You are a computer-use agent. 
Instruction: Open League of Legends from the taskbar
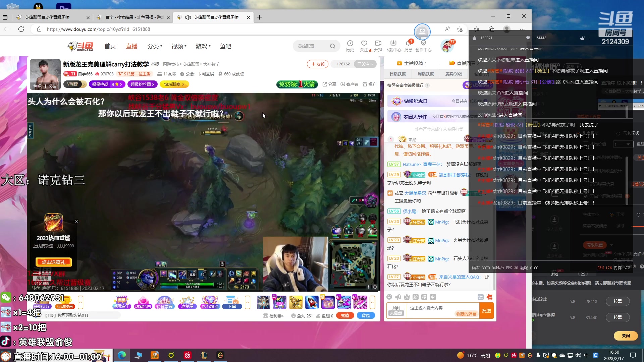(204, 355)
